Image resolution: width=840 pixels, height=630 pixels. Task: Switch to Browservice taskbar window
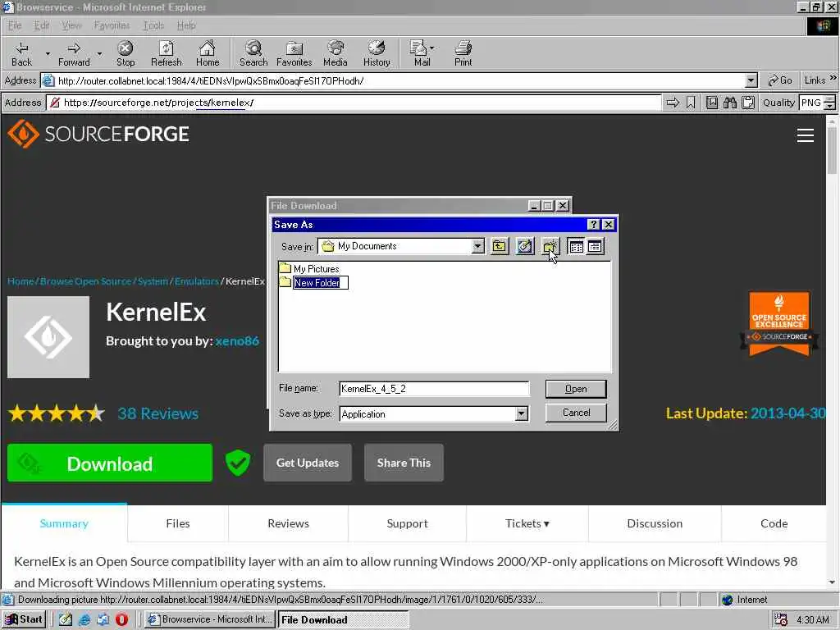coord(211,619)
